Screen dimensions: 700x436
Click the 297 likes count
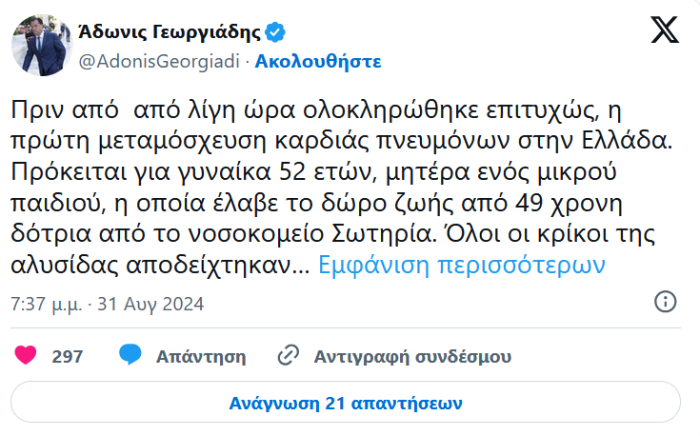click(x=67, y=355)
